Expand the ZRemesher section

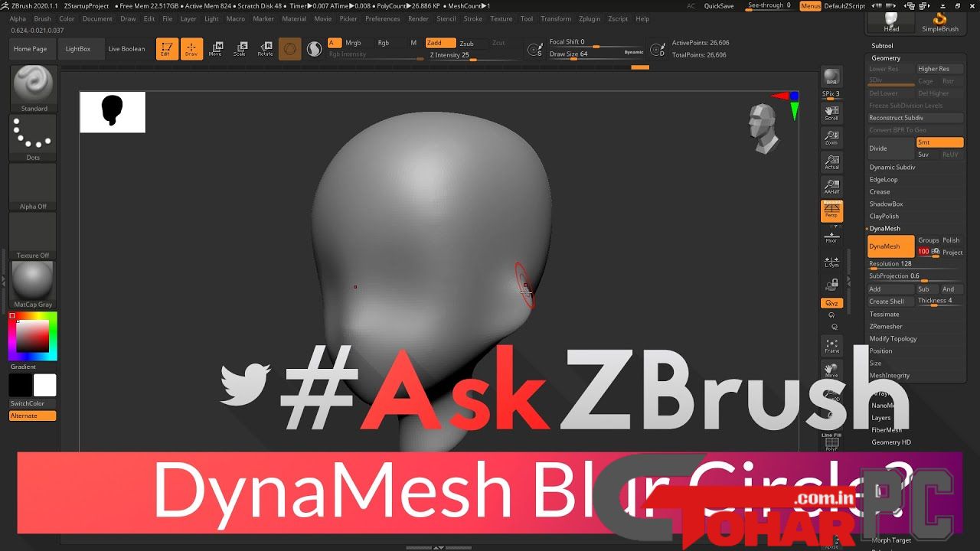886,326
